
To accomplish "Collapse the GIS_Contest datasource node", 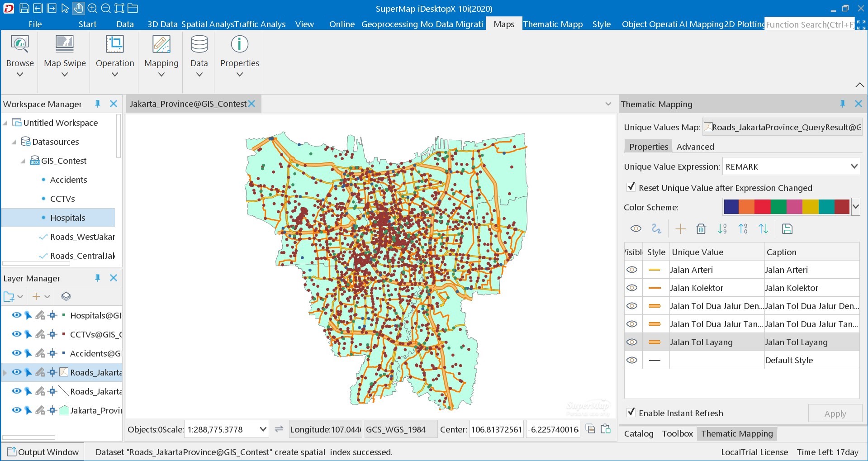I will [x=23, y=161].
